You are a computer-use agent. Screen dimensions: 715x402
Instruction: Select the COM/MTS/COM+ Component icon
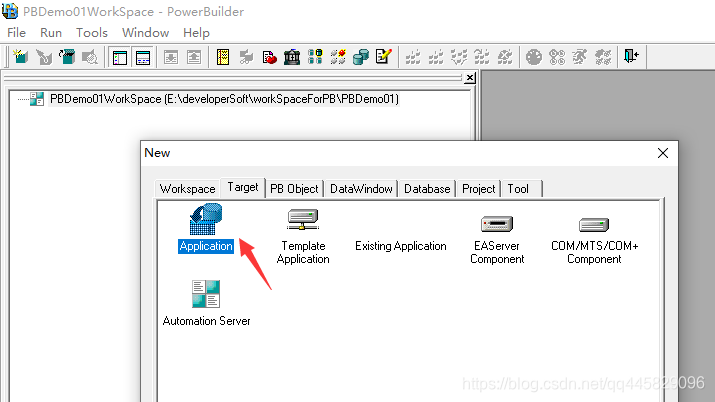point(594,225)
